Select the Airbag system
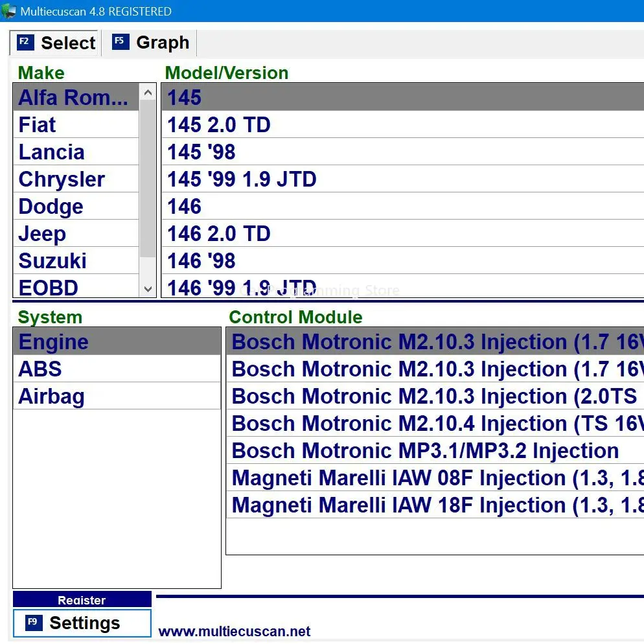644x644 pixels. 117,396
